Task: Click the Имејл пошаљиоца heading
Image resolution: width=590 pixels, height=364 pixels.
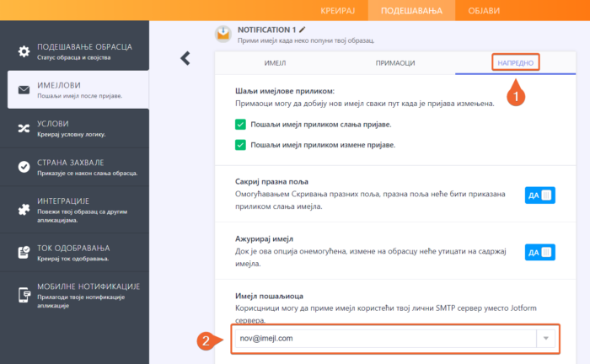Action: (x=269, y=296)
